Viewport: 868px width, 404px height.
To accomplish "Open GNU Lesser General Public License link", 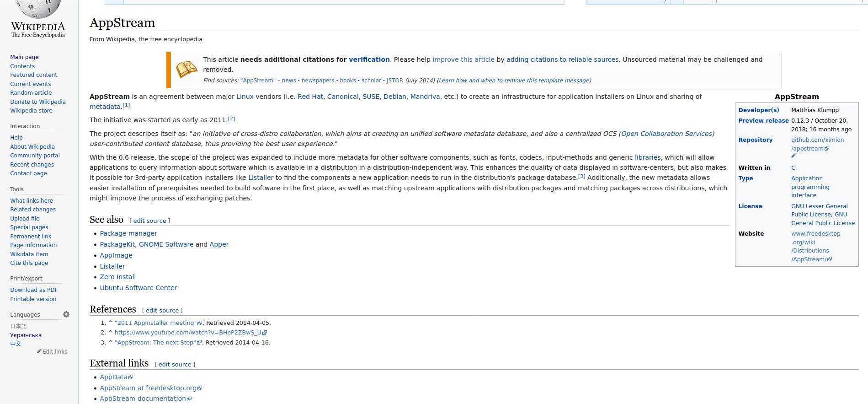I will coord(819,210).
